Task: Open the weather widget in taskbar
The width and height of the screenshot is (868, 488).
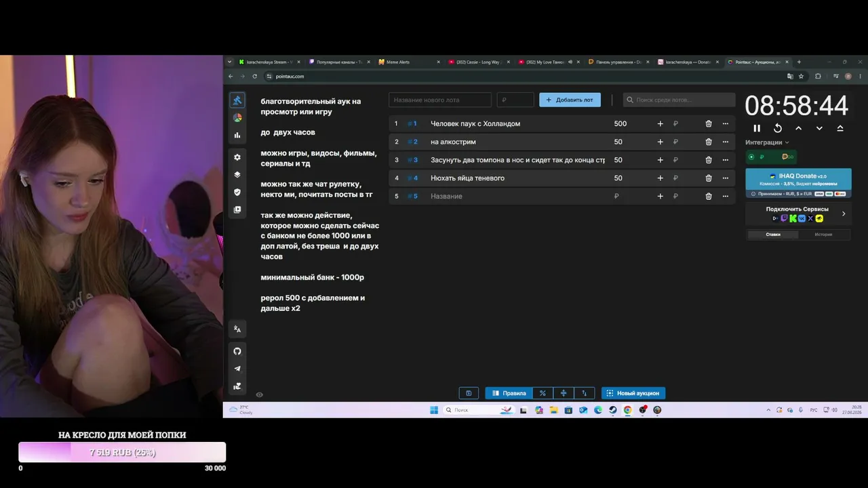Action: click(x=241, y=410)
